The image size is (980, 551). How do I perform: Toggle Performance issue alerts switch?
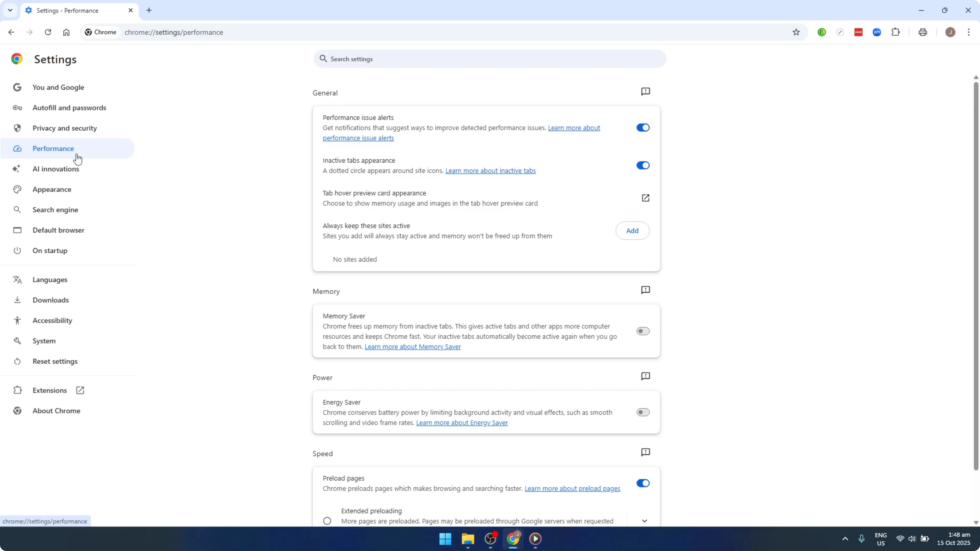point(643,128)
